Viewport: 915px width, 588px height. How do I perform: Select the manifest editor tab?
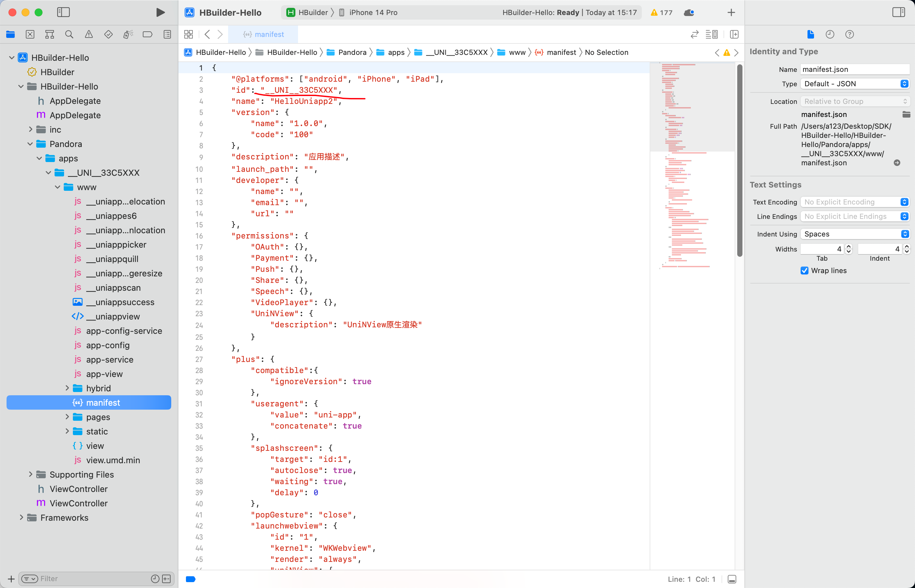[263, 34]
